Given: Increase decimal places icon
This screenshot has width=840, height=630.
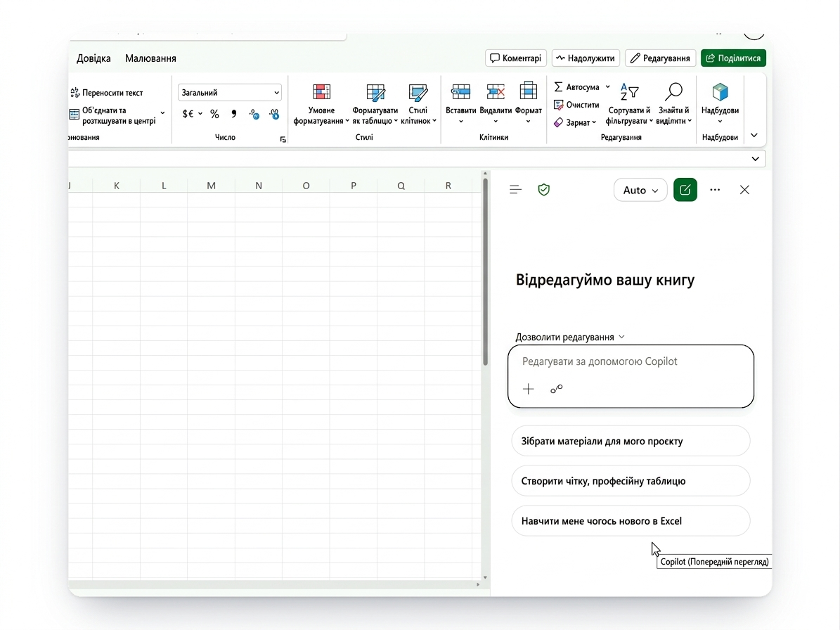Looking at the screenshot, I should coord(254,114).
